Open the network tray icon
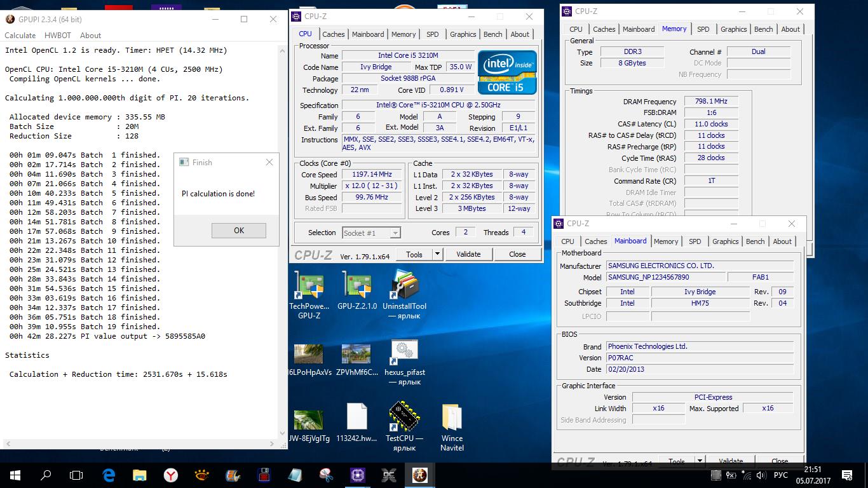Screen dimensions: 868x488 pyautogui.click(x=746, y=475)
